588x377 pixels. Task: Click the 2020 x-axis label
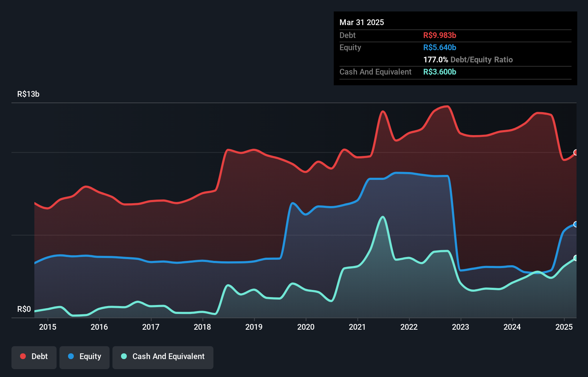click(x=306, y=327)
